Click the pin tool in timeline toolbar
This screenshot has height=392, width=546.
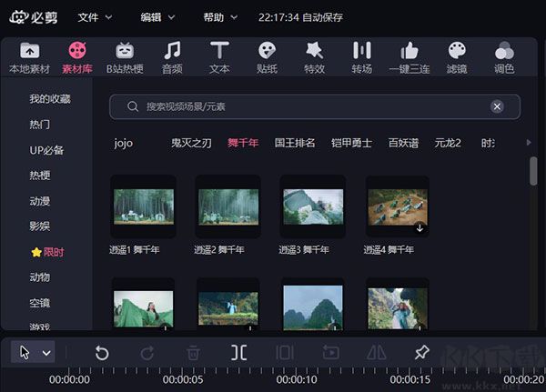tap(422, 352)
